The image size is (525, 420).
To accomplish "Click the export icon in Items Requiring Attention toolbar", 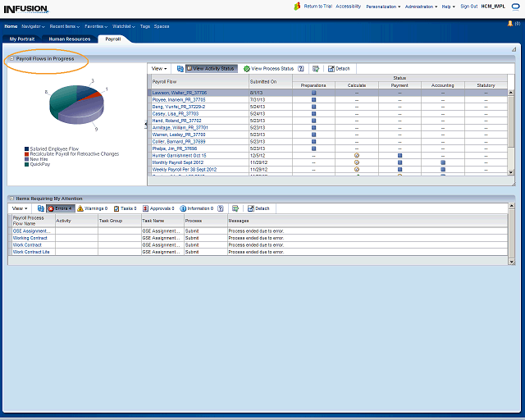I will click(235, 208).
